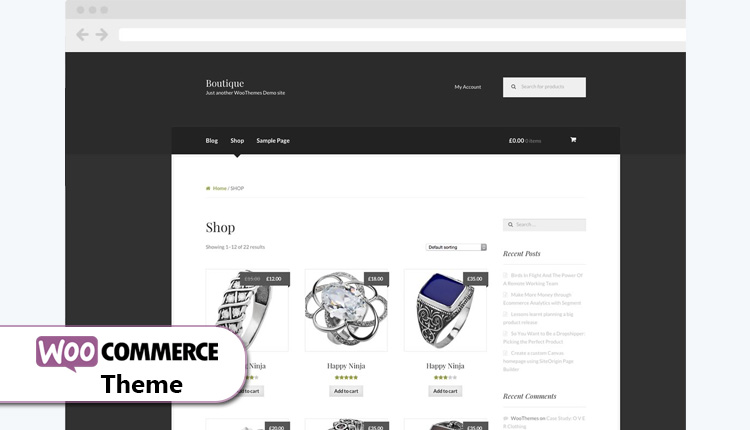This screenshot has height=430, width=750.
Task: Click the sidebar search magnifier icon
Action: tap(510, 224)
